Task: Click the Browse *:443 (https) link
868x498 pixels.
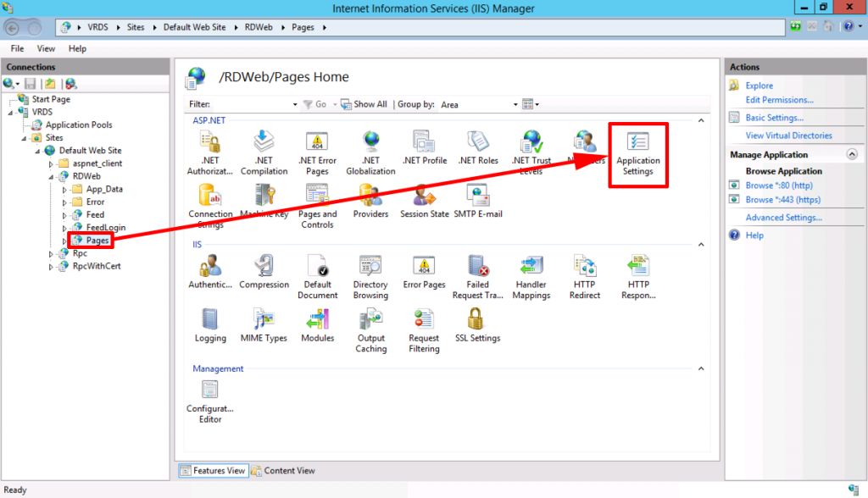Action: (782, 200)
